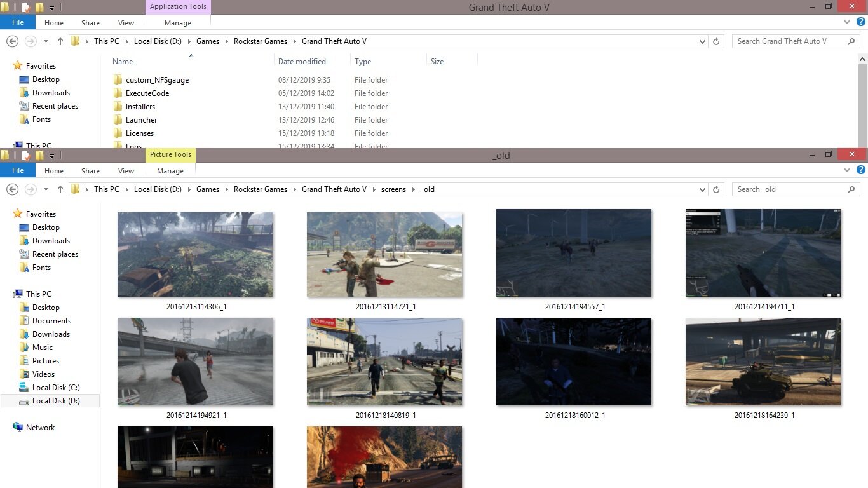Expand the Rockstar Games breadcrumb chevron in the _old window
The height and width of the screenshot is (488, 868).
pos(294,189)
